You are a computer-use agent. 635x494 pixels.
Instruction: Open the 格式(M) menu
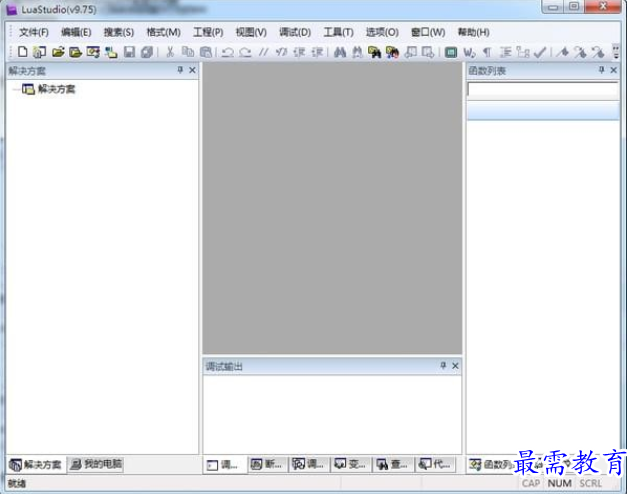tap(164, 32)
